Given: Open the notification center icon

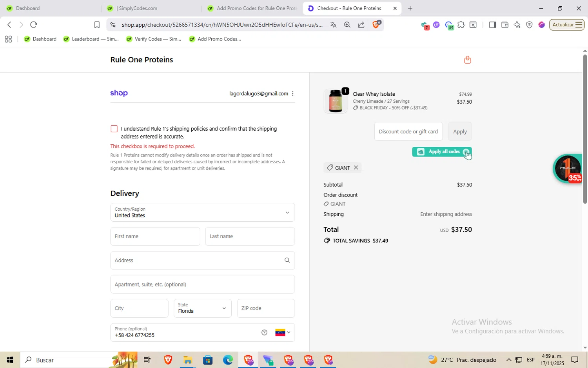Looking at the screenshot, I should [575, 360].
